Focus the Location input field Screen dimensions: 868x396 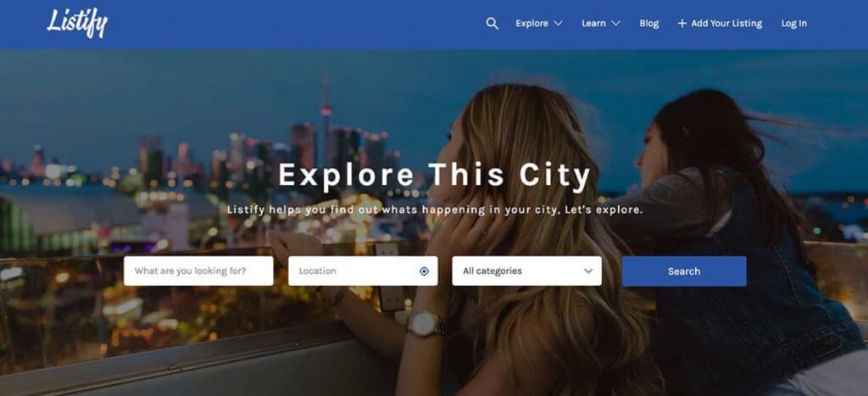(x=363, y=271)
